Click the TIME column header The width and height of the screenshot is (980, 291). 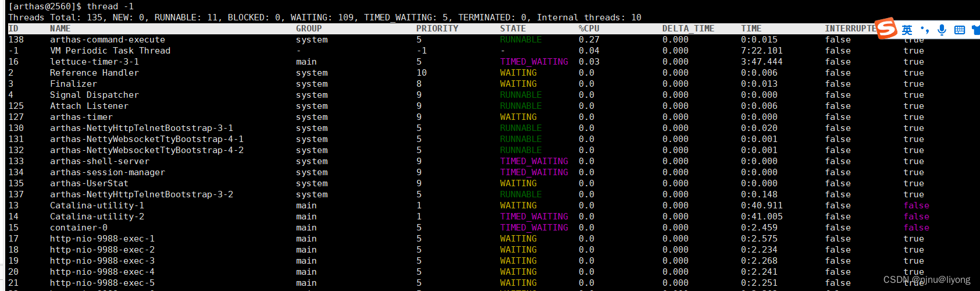tap(751, 29)
